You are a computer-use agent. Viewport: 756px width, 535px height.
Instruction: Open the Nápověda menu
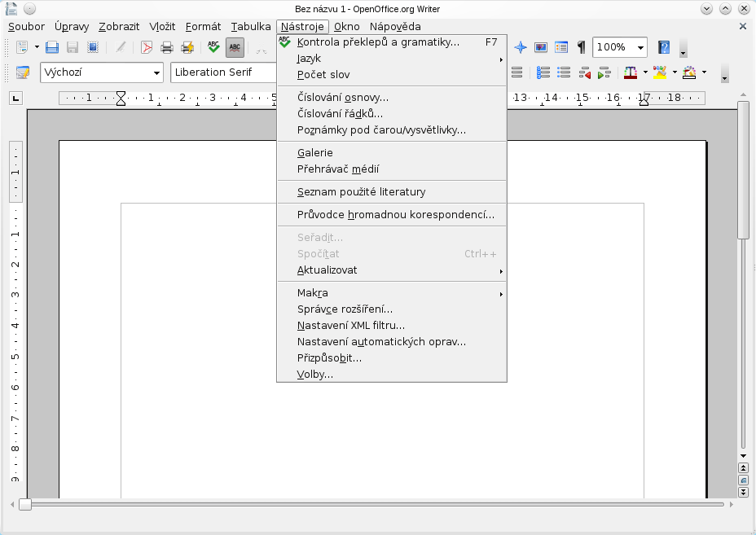(x=395, y=27)
